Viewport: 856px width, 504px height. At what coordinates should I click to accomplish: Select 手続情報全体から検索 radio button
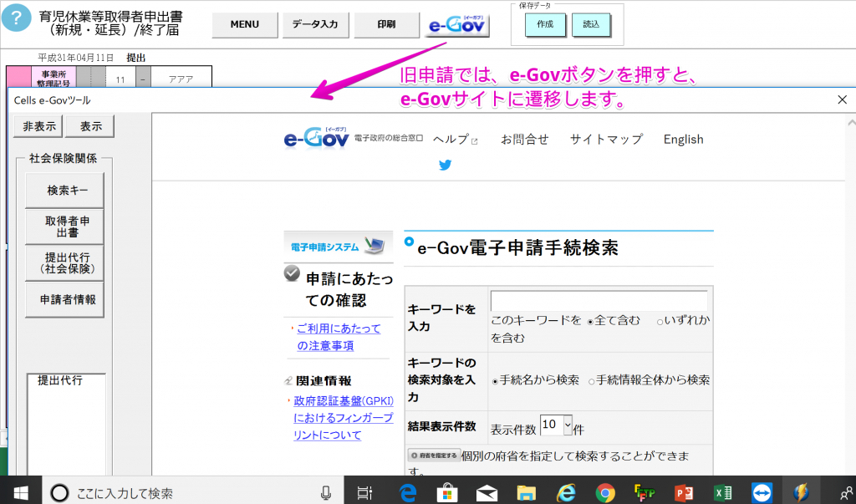[x=591, y=381]
